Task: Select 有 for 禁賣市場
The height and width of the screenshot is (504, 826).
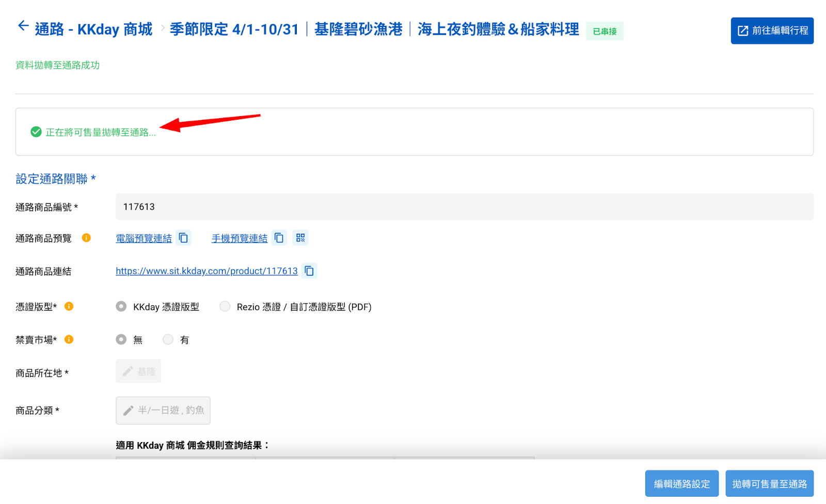Action: tap(168, 339)
